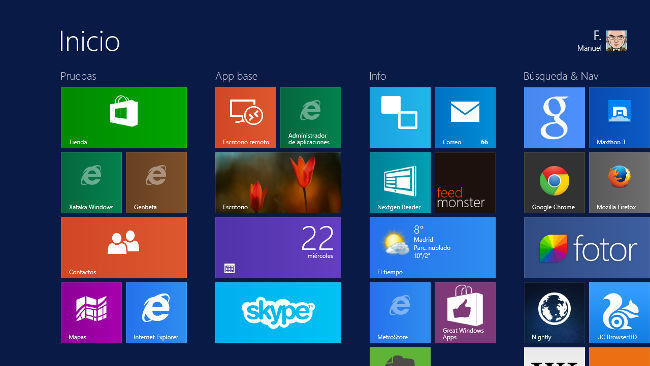Launch the MetroStore tile
650x366 pixels.
point(400,313)
